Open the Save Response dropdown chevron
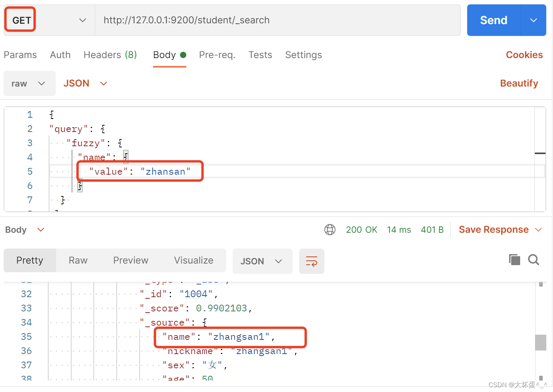This screenshot has width=553, height=392. coord(538,230)
